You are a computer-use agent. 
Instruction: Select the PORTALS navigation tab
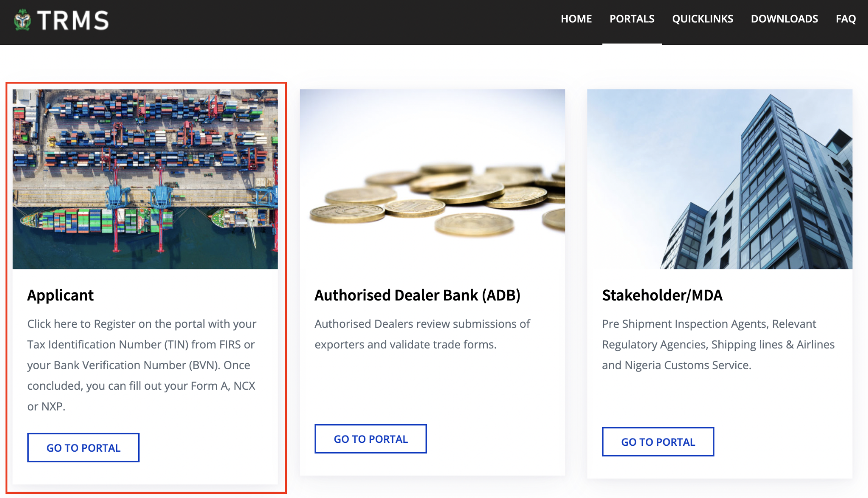pos(632,19)
